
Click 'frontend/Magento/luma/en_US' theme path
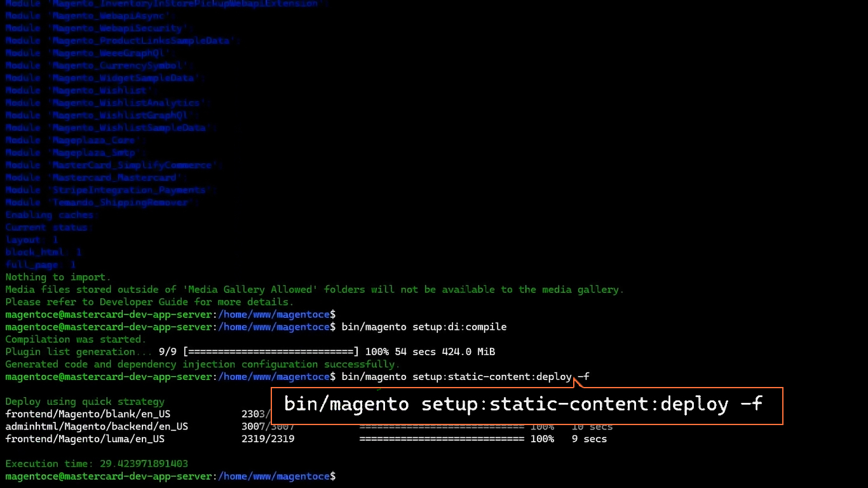tap(85, 439)
